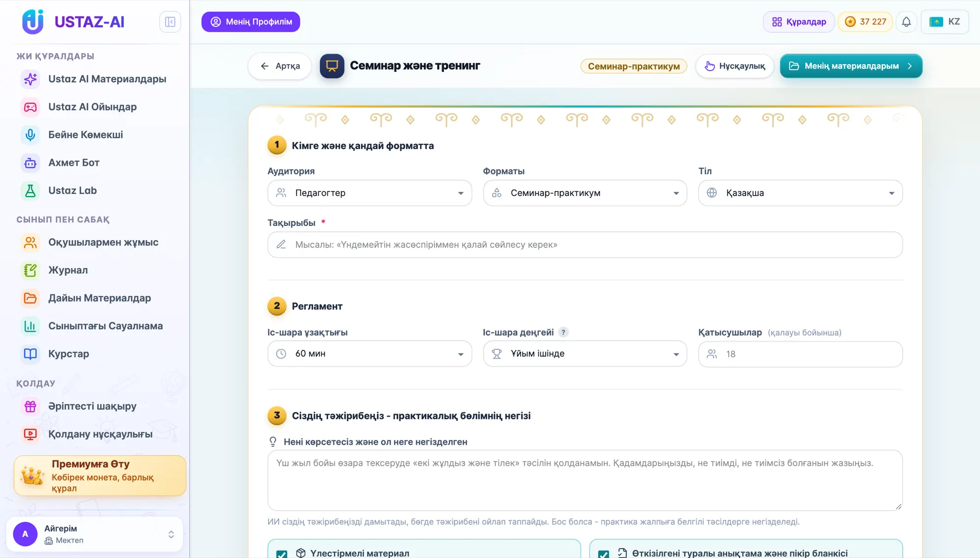Click the USTAZ-AI logo icon
This screenshot has width=980, height=558.
point(33,22)
